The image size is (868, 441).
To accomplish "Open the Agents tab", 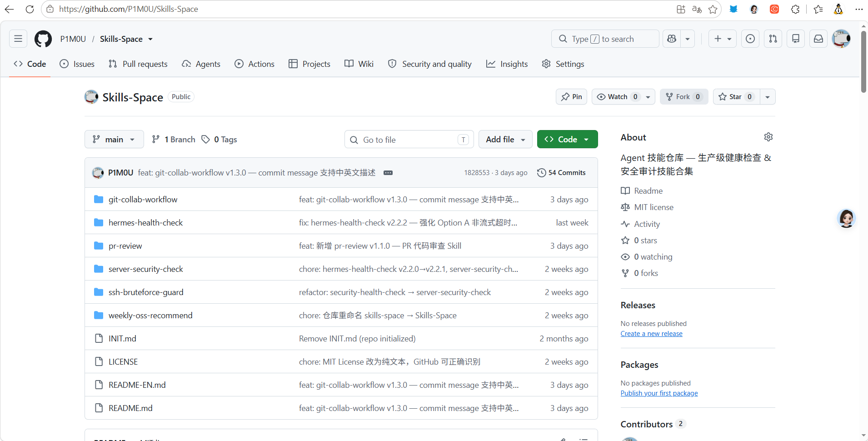I will click(201, 64).
